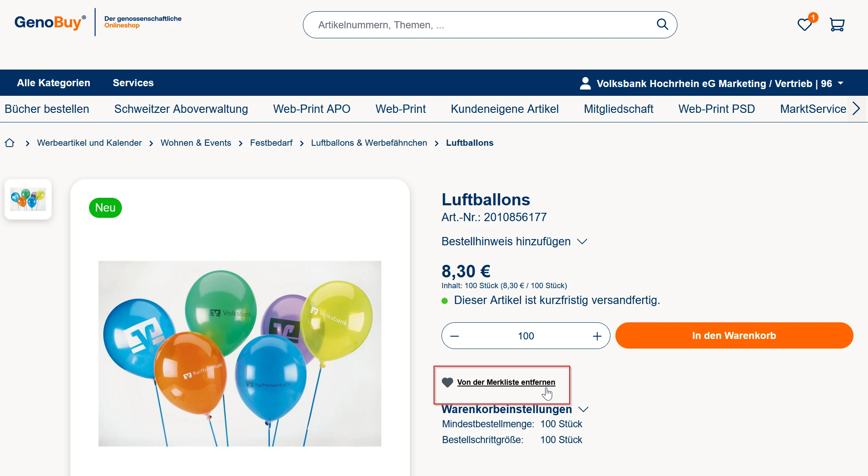Click the balloon product thumbnail
Screen dimensions: 868x476
pyautogui.click(x=28, y=199)
